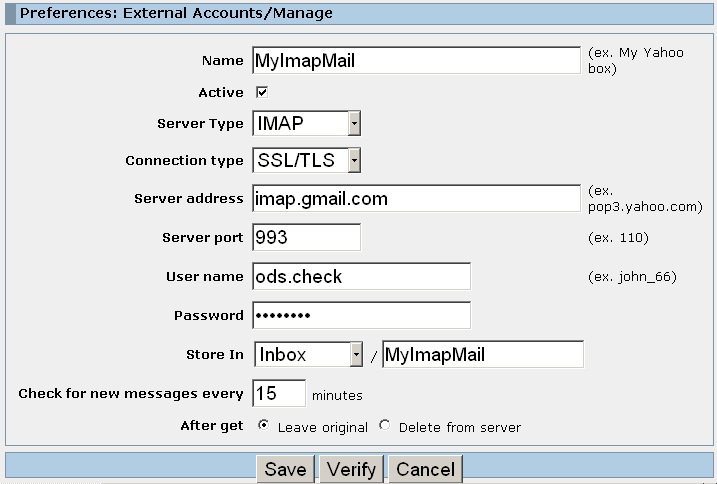The image size is (717, 484).
Task: Cancel the account editing
Action: tap(425, 469)
